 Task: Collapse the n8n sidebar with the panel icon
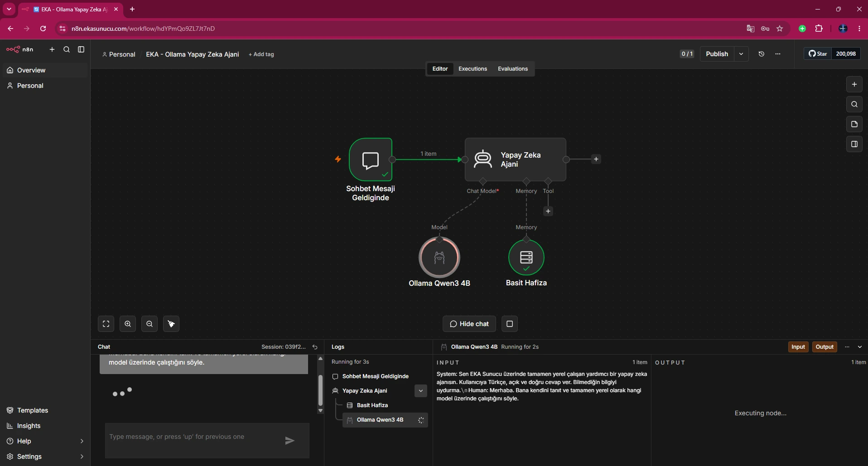pos(81,49)
